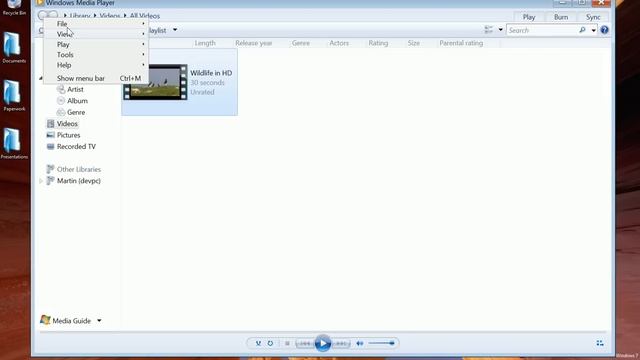
Task: Open the Paperwork desktop folder
Action: point(14,96)
